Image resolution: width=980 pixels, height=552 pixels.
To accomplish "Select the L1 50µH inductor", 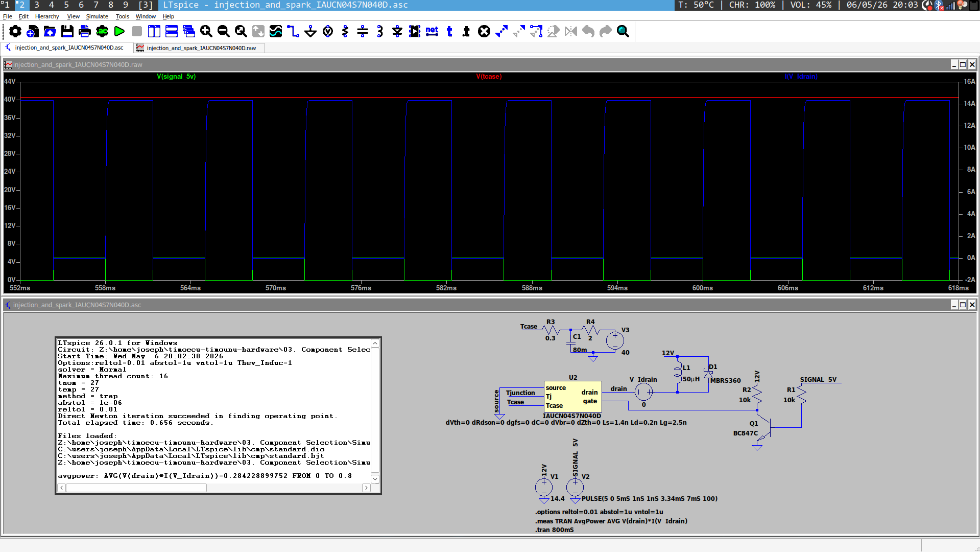I will click(678, 374).
